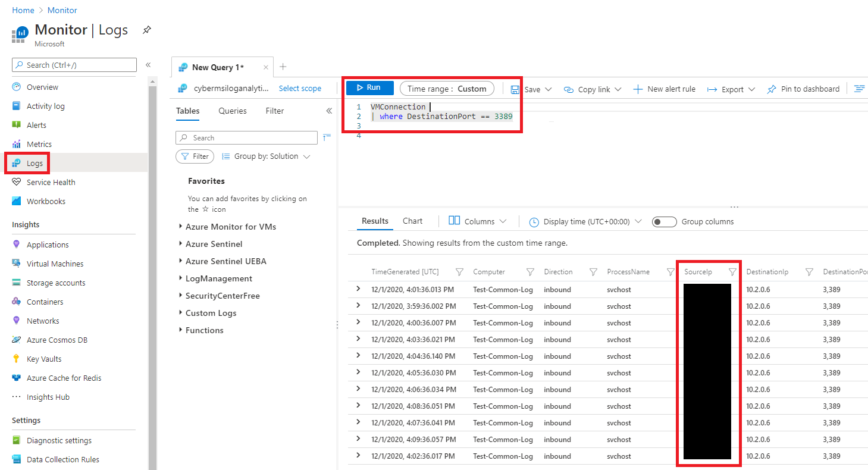The image size is (868, 470).
Task: Open the Columns dropdown in results
Action: 478,221
